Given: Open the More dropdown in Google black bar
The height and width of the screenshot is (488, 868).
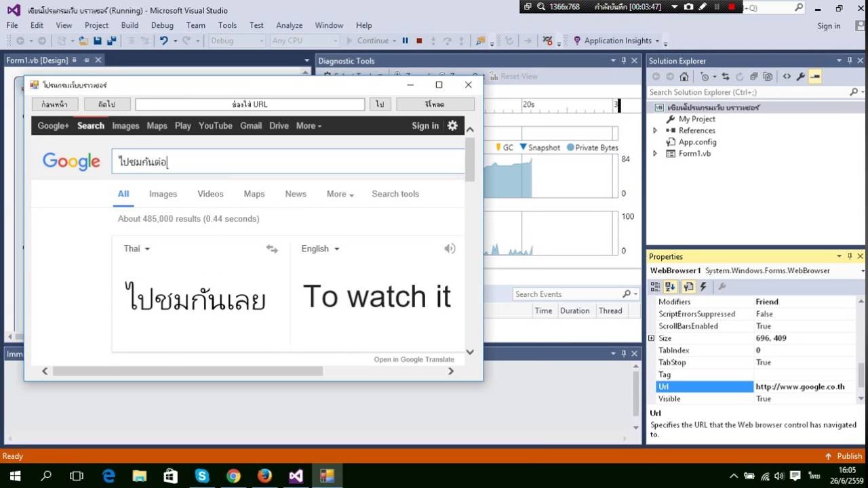Looking at the screenshot, I should point(309,125).
